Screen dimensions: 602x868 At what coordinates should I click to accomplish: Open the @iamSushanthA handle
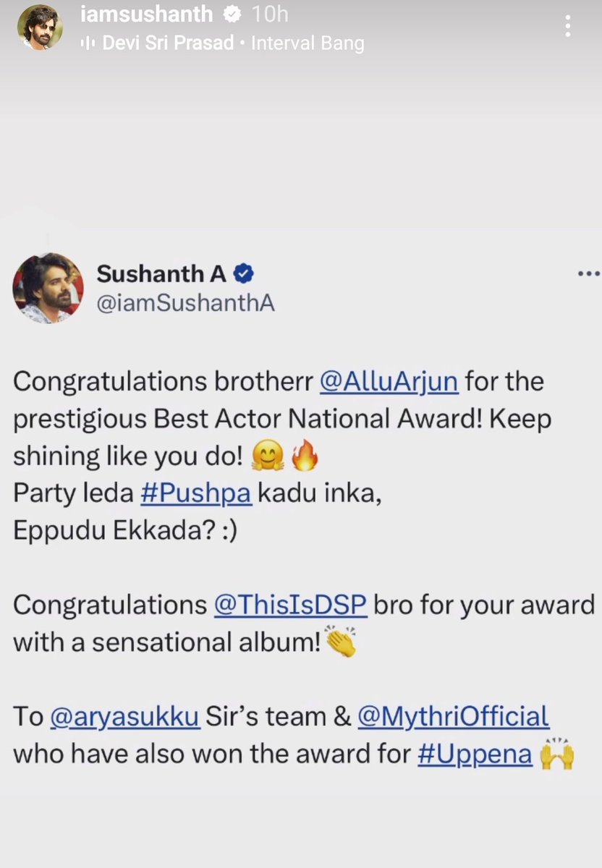point(185,303)
